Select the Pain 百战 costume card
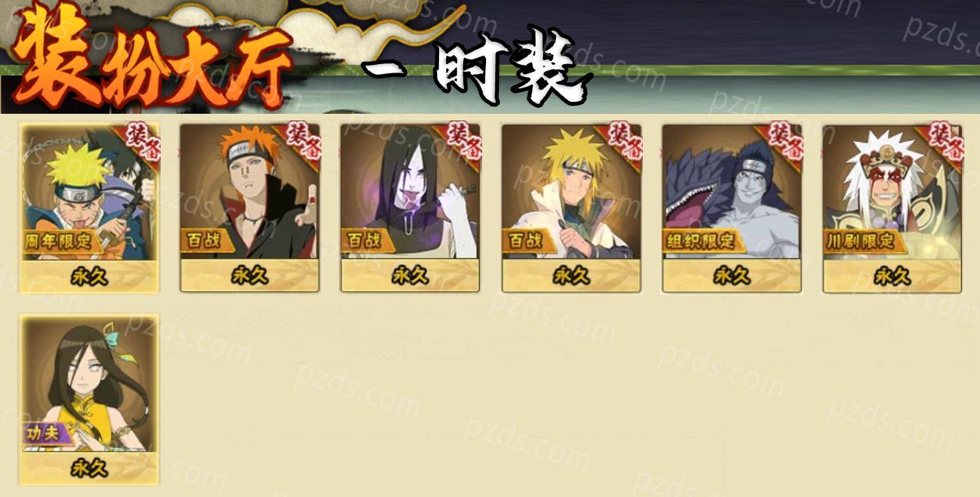 pos(250,208)
